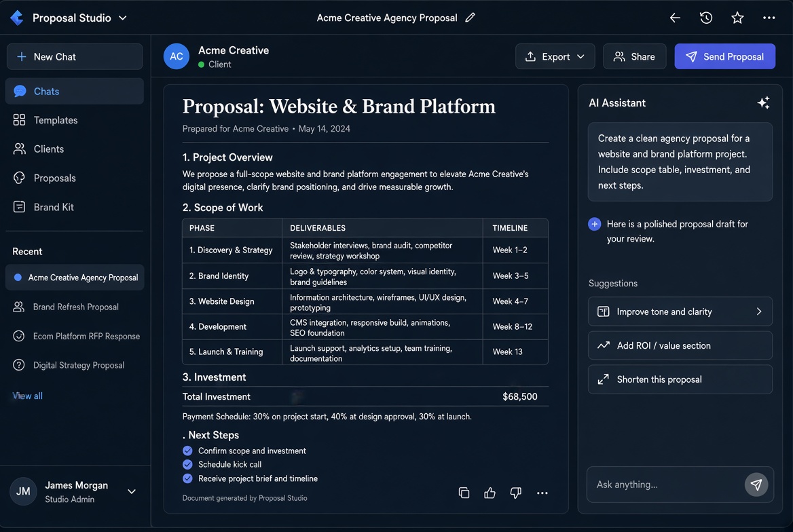Select recent Acme Creative Agency Proposal

[75, 277]
